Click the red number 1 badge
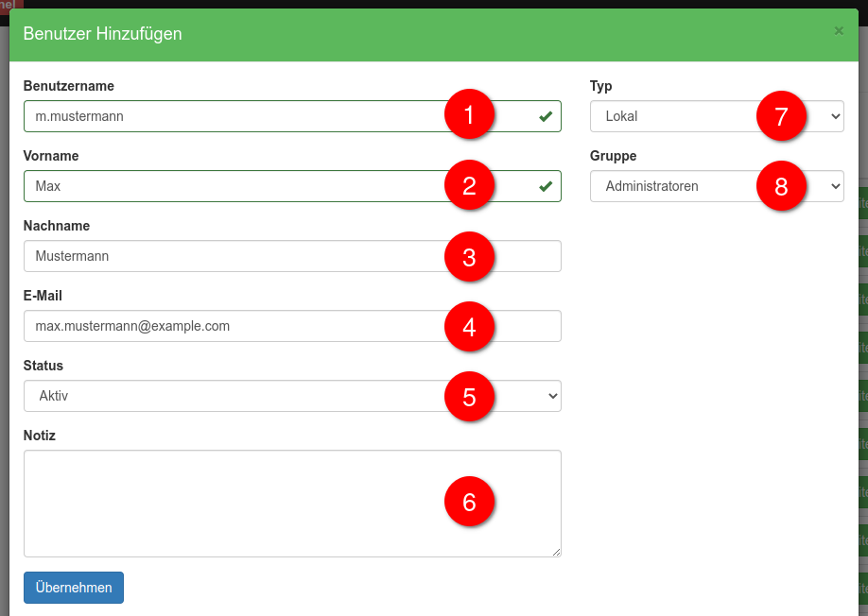 click(469, 116)
